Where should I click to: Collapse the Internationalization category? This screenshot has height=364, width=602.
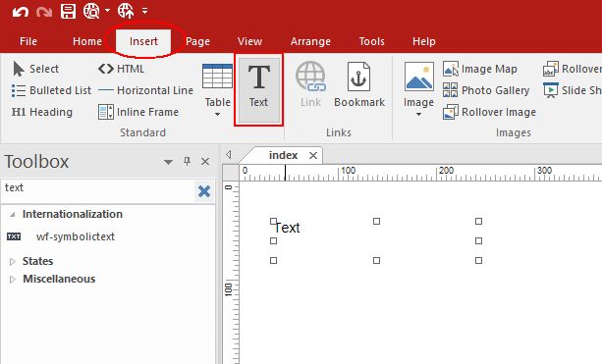(13, 215)
